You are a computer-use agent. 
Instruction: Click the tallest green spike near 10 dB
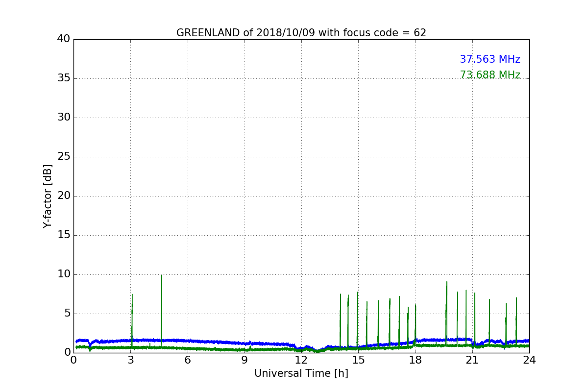pos(161,311)
